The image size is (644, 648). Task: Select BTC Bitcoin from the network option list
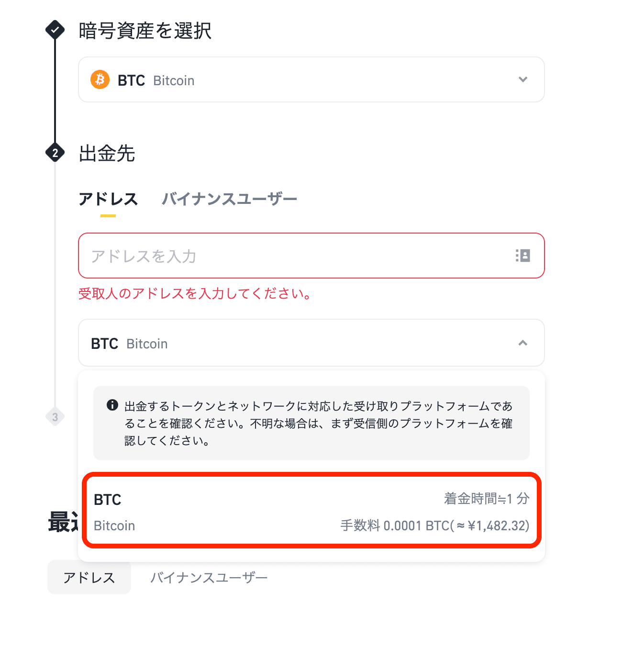click(311, 512)
